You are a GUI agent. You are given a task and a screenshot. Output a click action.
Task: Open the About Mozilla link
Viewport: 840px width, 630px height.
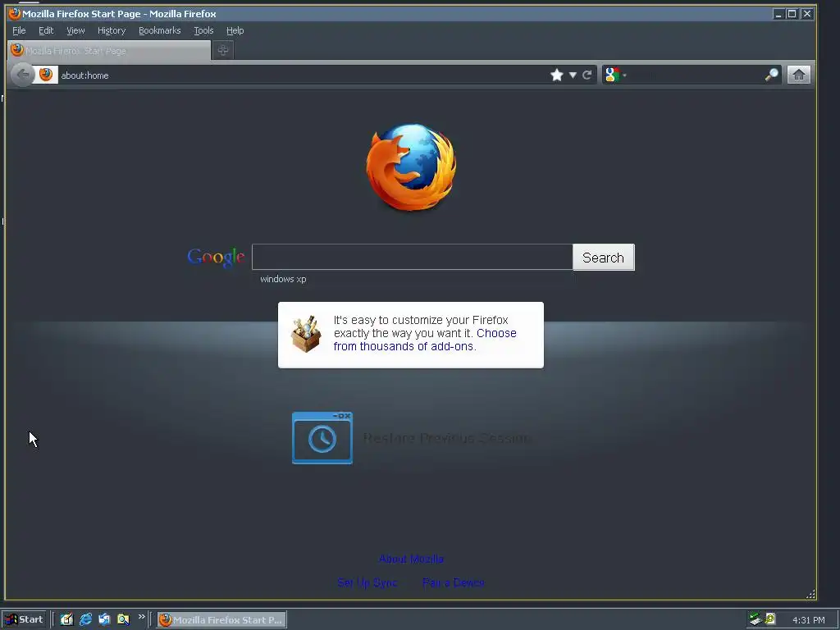coord(411,559)
